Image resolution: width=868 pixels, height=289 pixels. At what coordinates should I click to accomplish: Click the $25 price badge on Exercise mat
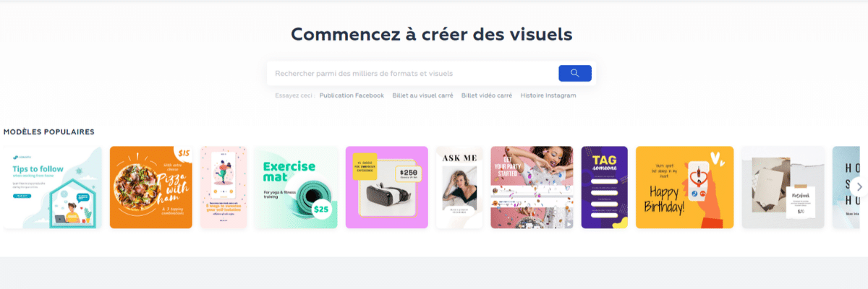pos(322,210)
